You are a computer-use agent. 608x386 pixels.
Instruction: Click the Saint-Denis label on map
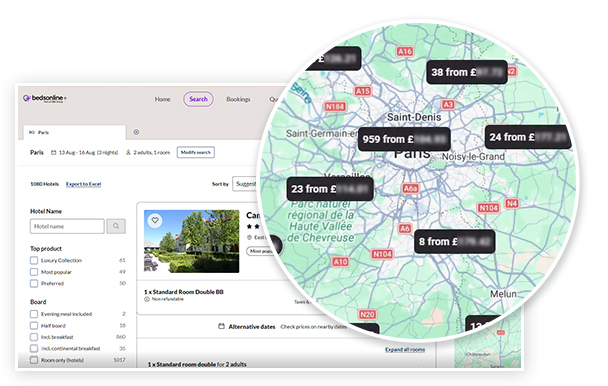coord(414,117)
